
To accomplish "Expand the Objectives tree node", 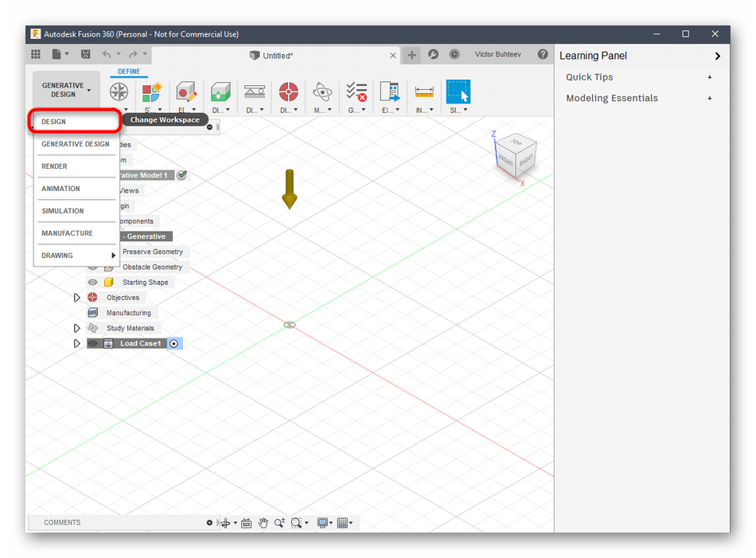I will [x=77, y=298].
